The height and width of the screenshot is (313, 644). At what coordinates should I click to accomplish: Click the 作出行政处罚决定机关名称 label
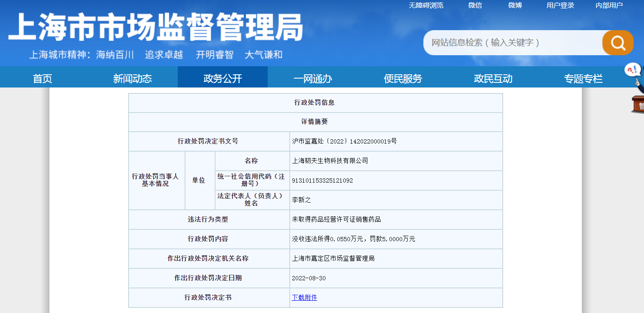(x=208, y=259)
